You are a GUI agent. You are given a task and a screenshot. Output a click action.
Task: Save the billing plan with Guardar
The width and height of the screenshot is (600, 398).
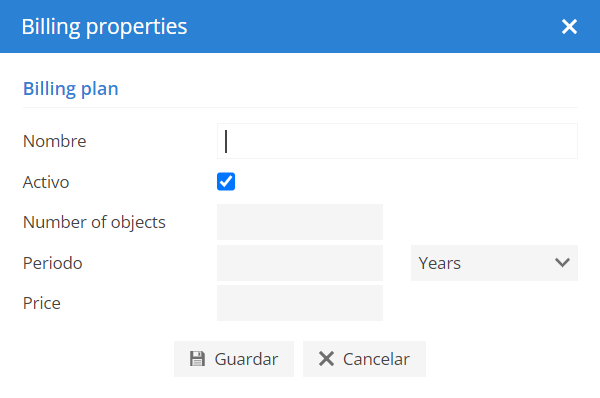tap(234, 359)
